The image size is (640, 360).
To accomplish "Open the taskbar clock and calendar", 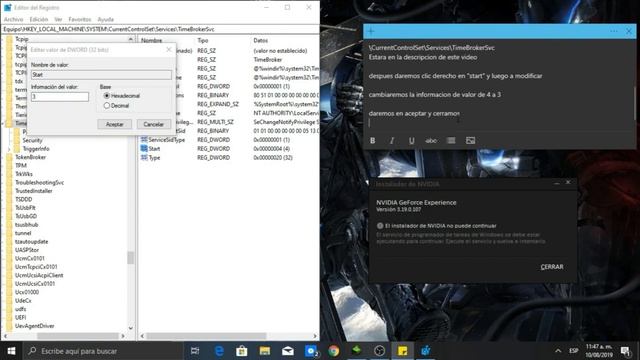I will (x=599, y=351).
